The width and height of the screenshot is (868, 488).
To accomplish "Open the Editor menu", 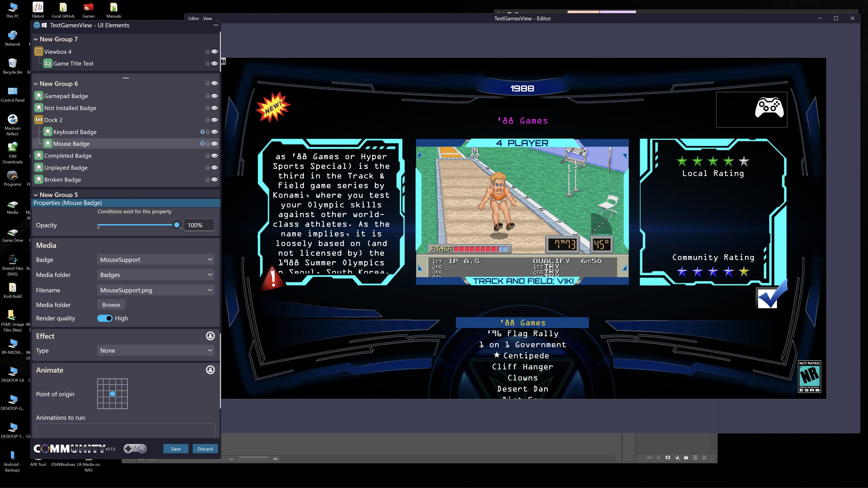I will click(x=193, y=19).
